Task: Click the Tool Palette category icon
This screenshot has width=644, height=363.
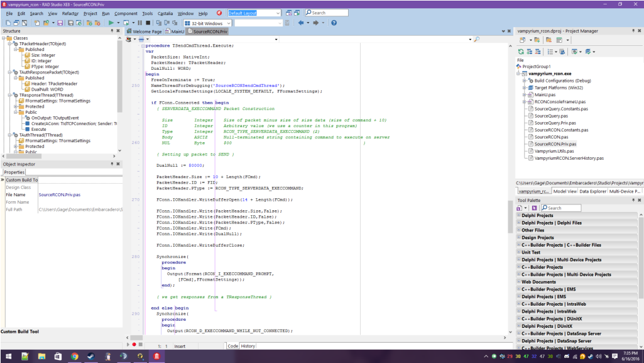Action: click(x=520, y=208)
